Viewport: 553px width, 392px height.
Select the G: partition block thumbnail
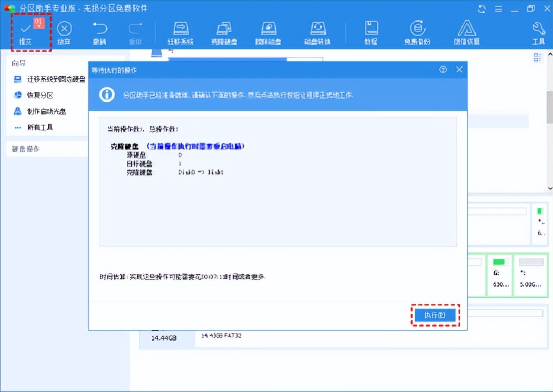tap(501, 273)
